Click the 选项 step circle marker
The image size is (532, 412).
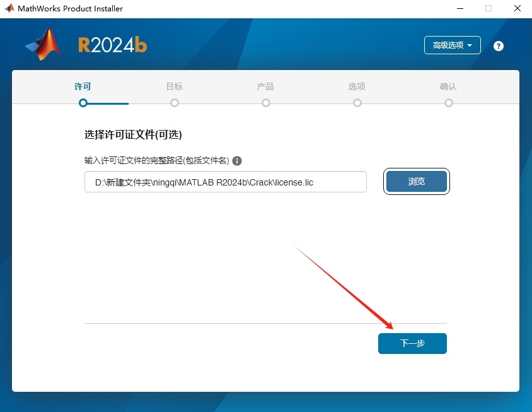(357, 103)
